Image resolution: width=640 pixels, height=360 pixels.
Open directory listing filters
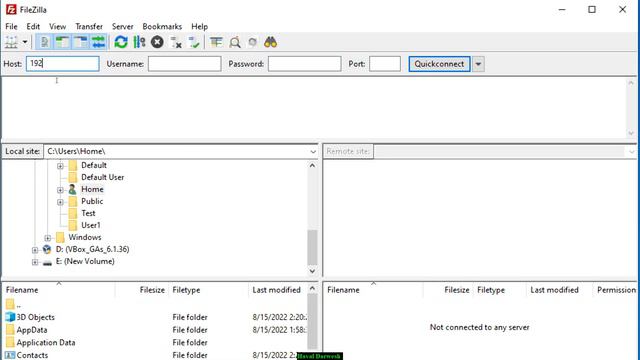pyautogui.click(x=216, y=42)
